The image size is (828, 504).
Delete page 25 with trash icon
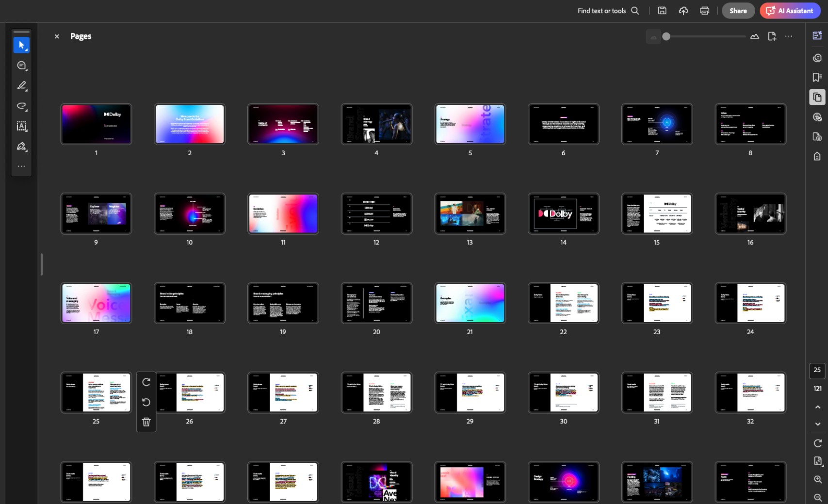point(146,422)
